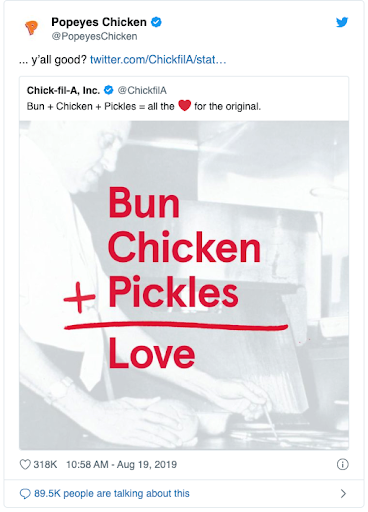Click the speech bubble reply icon
The width and height of the screenshot is (368, 512).
pos(25,494)
